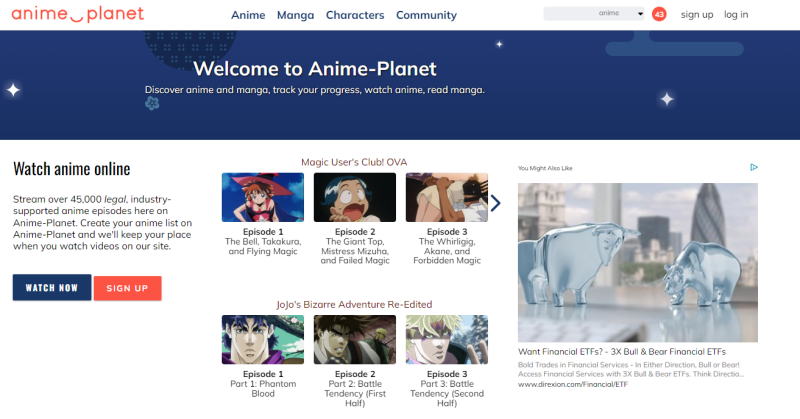Screen dimensions: 800x419
Task: Open JoJo Episode 1 Phantom Blood thumbnail
Action: point(263,339)
